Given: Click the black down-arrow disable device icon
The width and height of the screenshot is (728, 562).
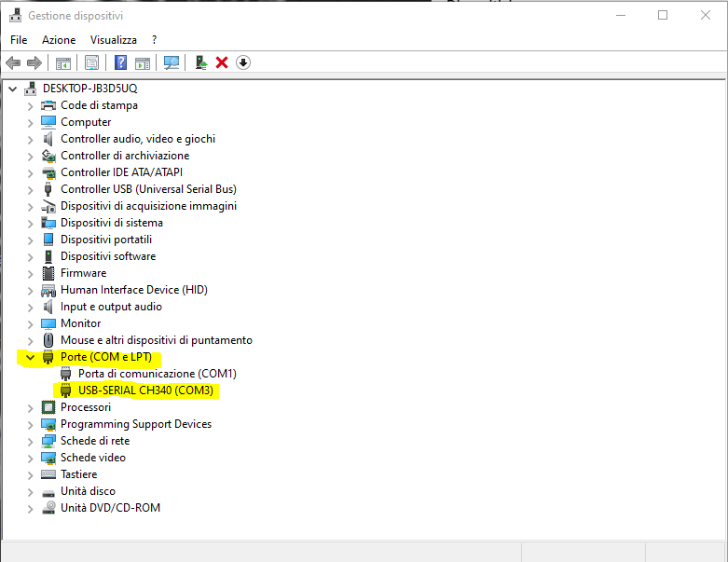Looking at the screenshot, I should click(243, 62).
